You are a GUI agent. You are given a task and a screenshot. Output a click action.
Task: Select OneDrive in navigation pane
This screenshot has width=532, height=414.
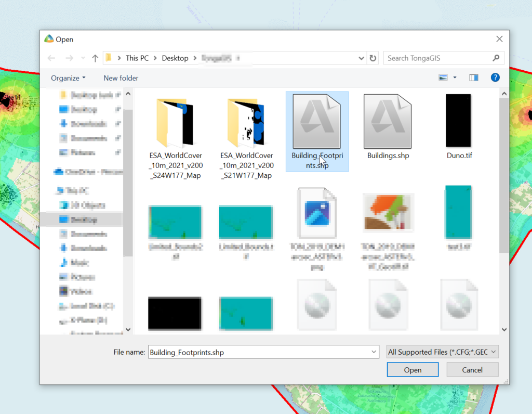[x=88, y=172]
